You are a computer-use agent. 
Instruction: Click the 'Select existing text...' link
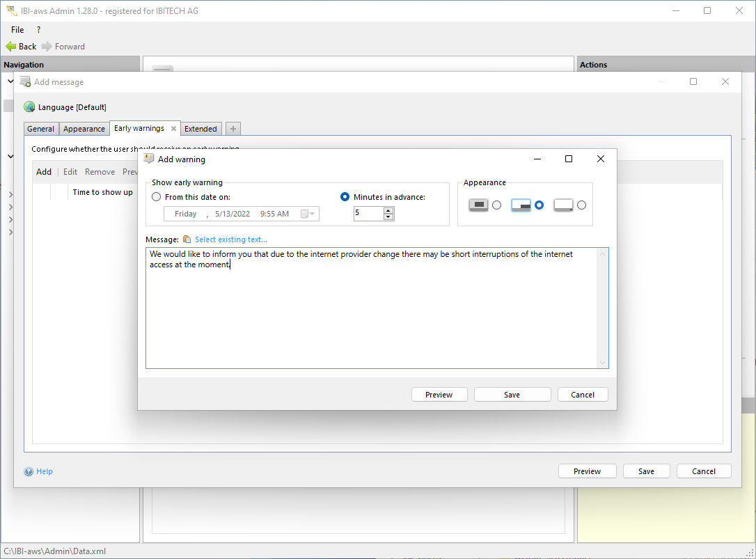230,239
